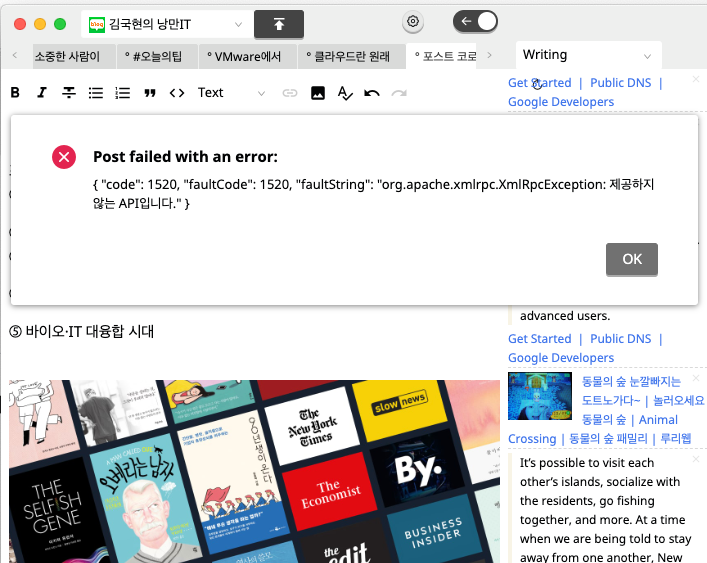
Task: Click the red error X icon
Action: click(x=64, y=157)
